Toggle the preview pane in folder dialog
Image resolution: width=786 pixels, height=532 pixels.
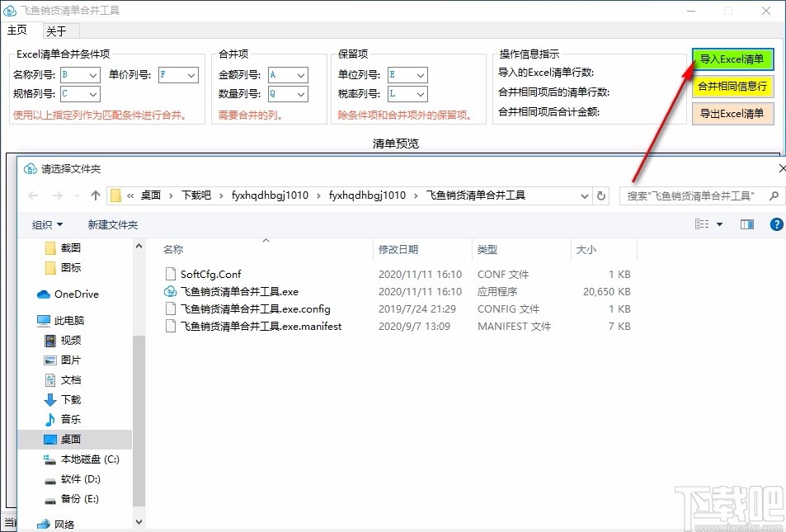(746, 224)
